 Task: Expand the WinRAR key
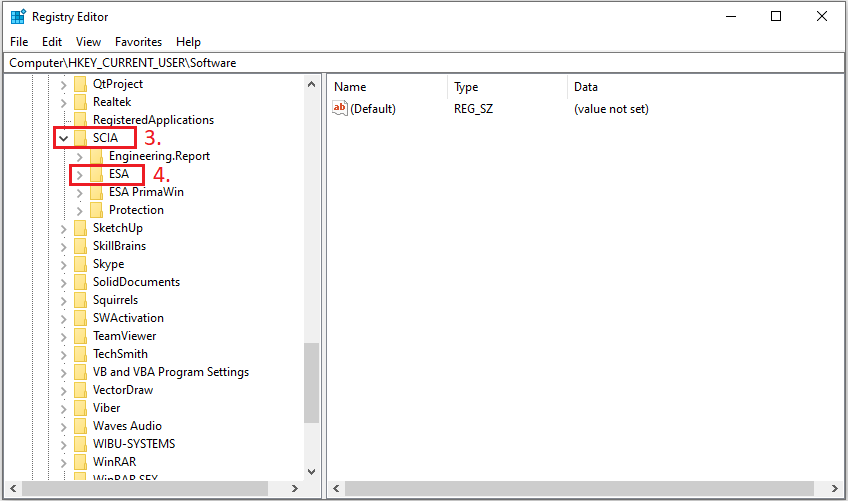[63, 462]
